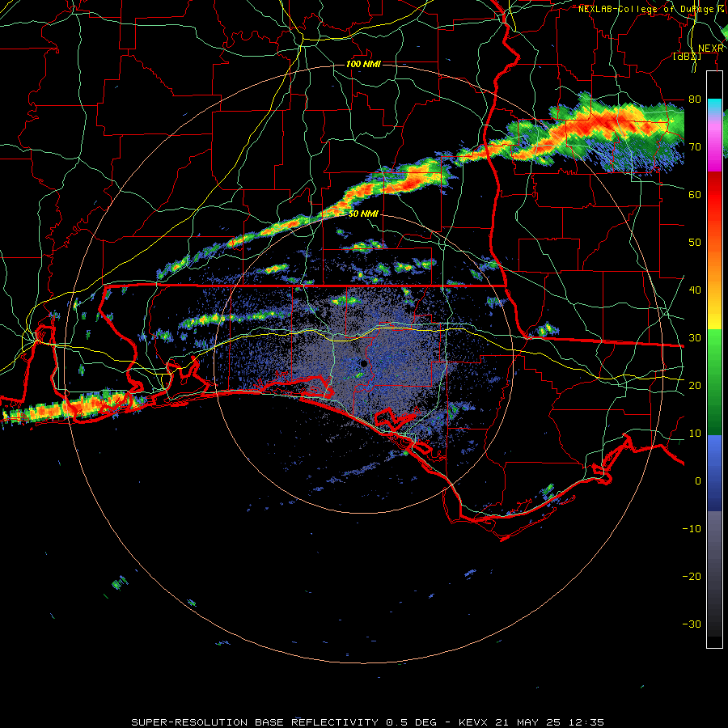The height and width of the screenshot is (728, 728).
Task: Click the 0 value on the dBZ scale
Action: point(698,481)
